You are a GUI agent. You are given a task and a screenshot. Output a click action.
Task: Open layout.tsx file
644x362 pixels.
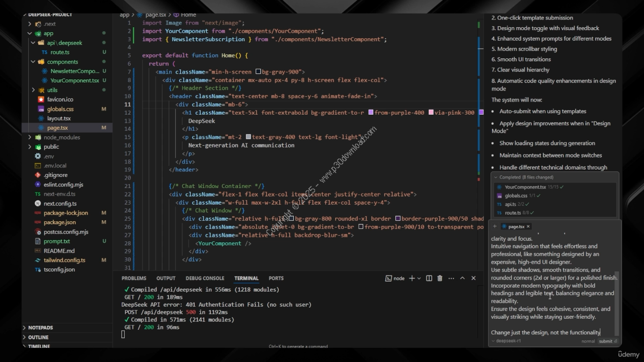pyautogui.click(x=59, y=119)
